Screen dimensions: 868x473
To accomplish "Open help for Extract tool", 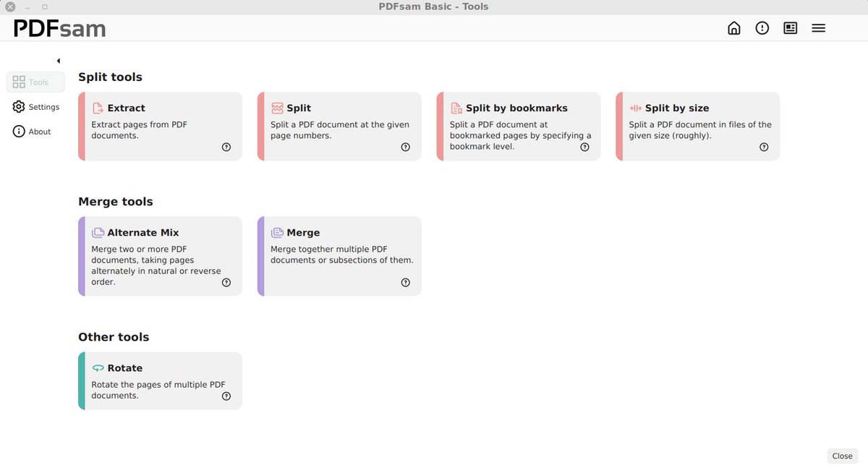I will (x=226, y=147).
